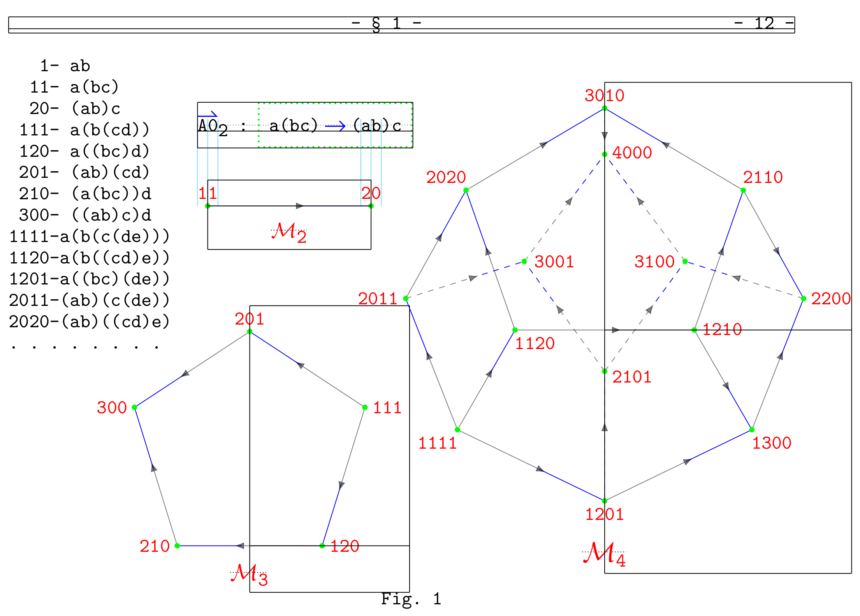The height and width of the screenshot is (616, 860).
Task: Click the green node at pentagon vertex 300
Action: point(134,408)
